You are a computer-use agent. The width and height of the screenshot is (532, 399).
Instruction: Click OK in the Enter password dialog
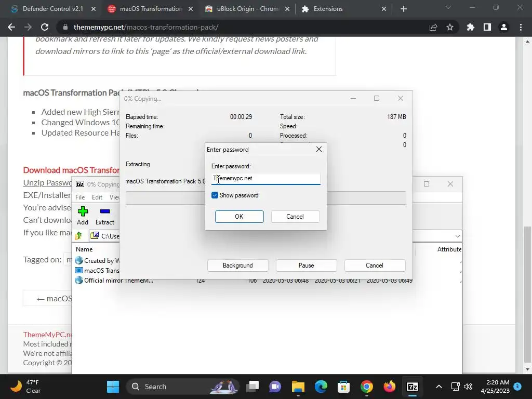(239, 217)
